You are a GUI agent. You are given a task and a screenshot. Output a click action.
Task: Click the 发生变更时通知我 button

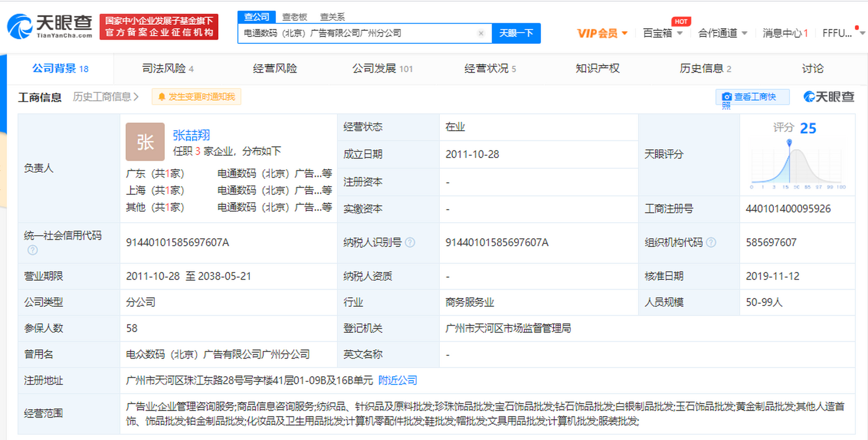[196, 97]
